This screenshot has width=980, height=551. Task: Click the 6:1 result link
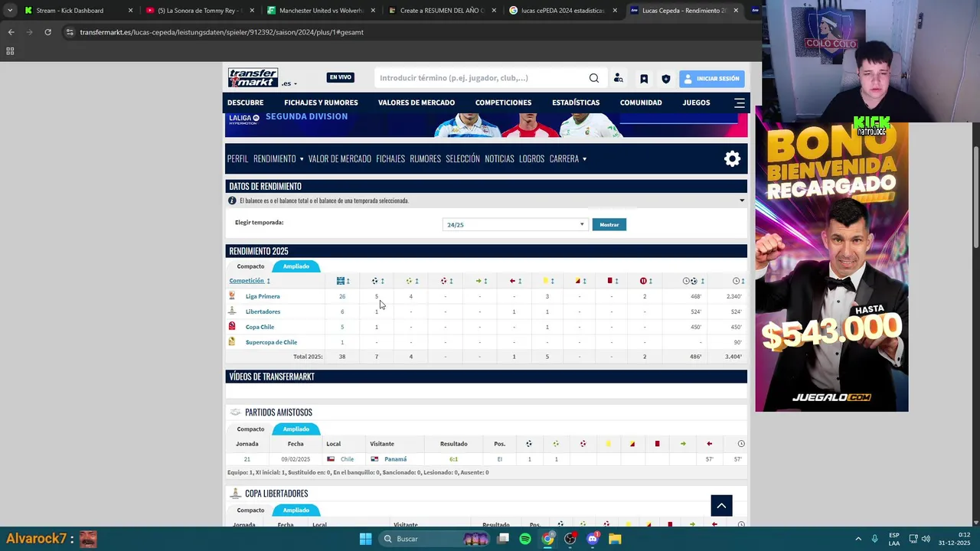click(x=454, y=459)
